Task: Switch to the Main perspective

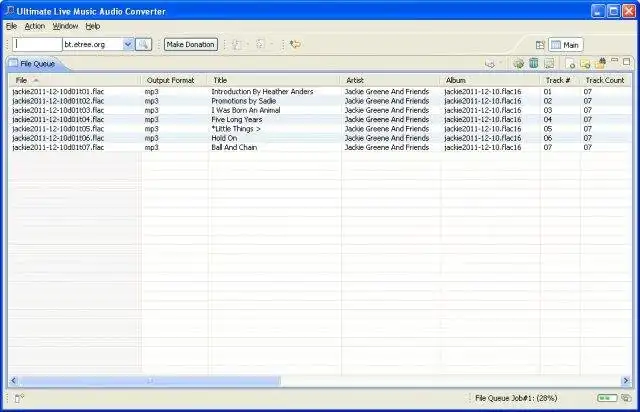Action: (566, 45)
